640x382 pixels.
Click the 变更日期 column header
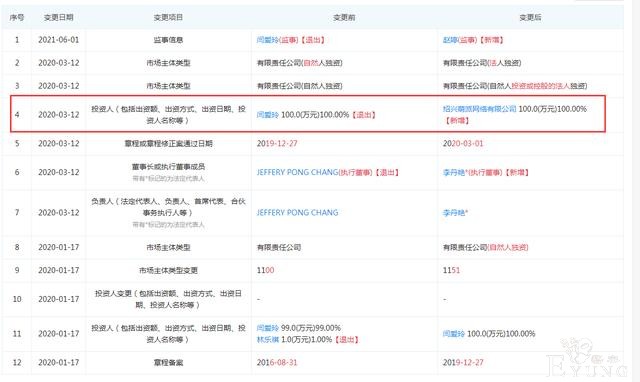[58, 17]
